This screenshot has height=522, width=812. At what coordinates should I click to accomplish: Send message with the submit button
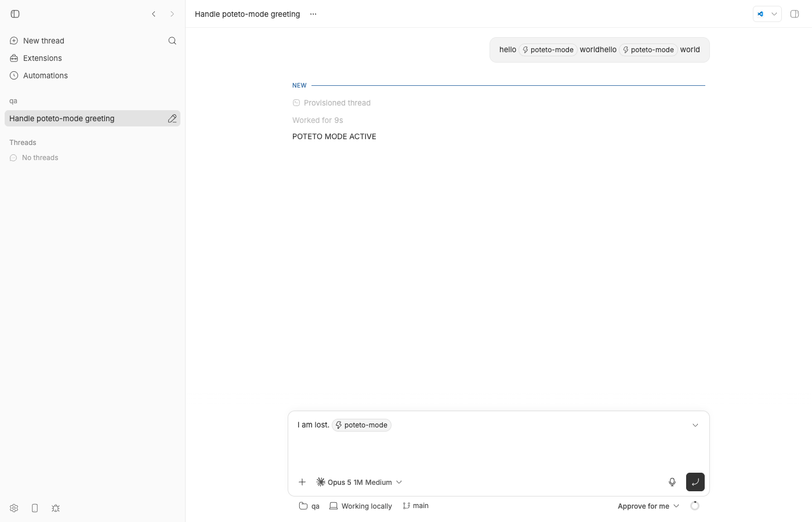click(x=695, y=482)
